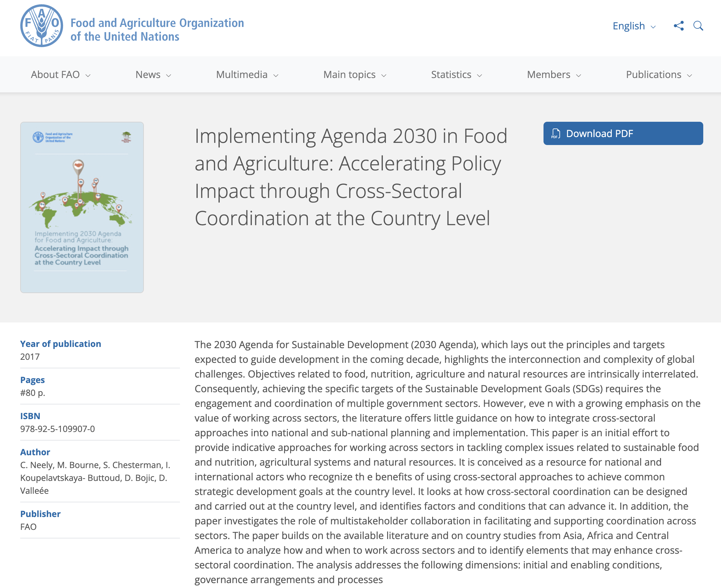Click the ISBN label

tap(30, 416)
